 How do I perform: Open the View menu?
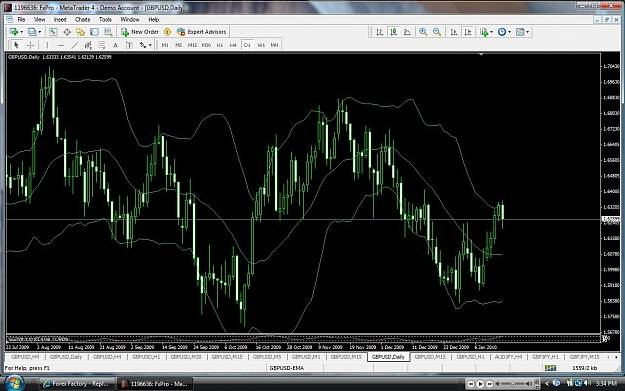coord(39,19)
